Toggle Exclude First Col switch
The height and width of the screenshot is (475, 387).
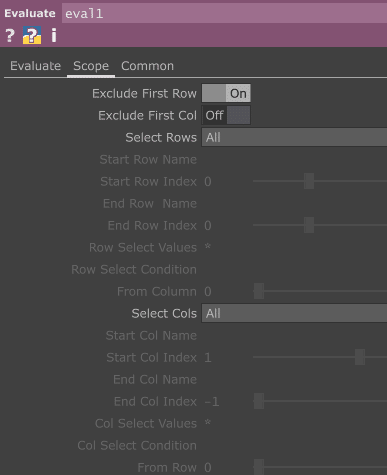coord(226,115)
